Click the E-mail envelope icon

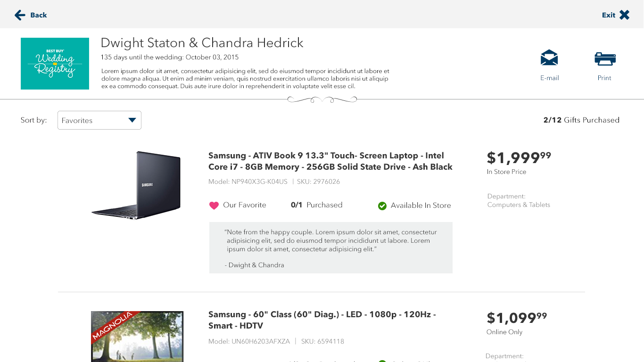pos(549,58)
